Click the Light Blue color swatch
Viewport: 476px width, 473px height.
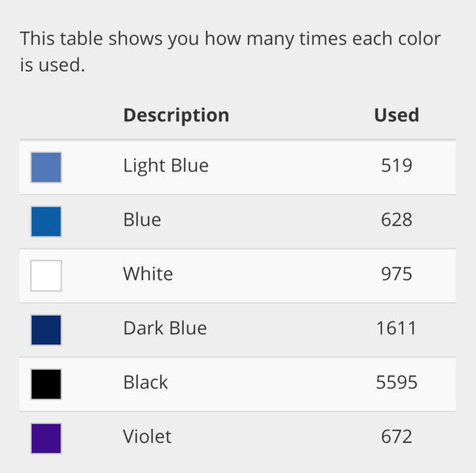(x=46, y=167)
